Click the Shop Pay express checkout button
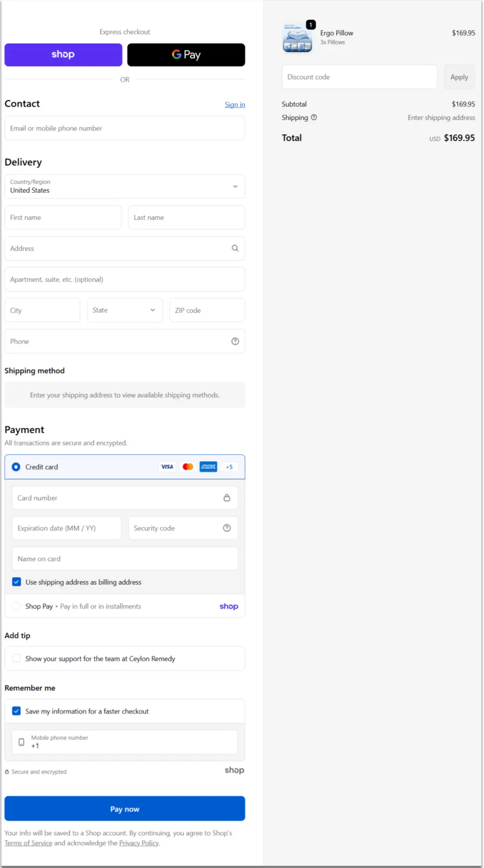Screen dimensions: 484x868 click(x=63, y=55)
